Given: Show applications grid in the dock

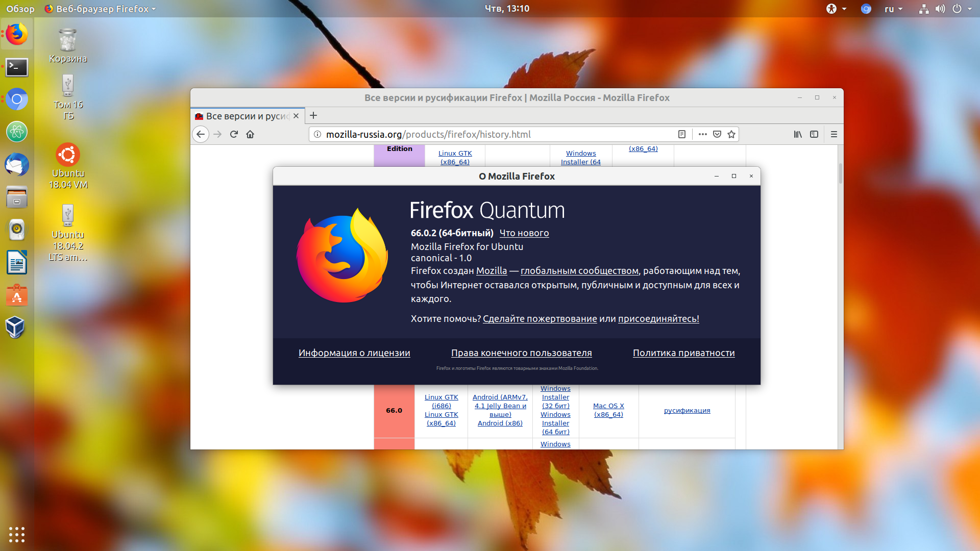Looking at the screenshot, I should pos(17,534).
